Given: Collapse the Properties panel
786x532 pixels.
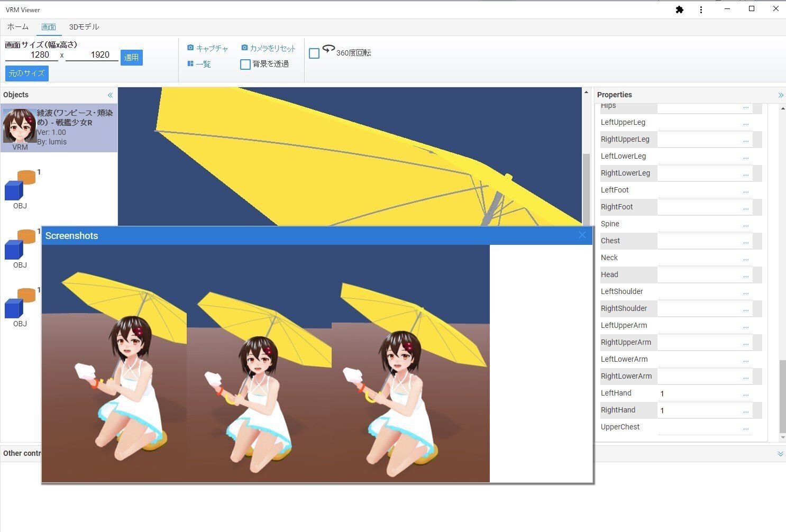Looking at the screenshot, I should pos(781,95).
